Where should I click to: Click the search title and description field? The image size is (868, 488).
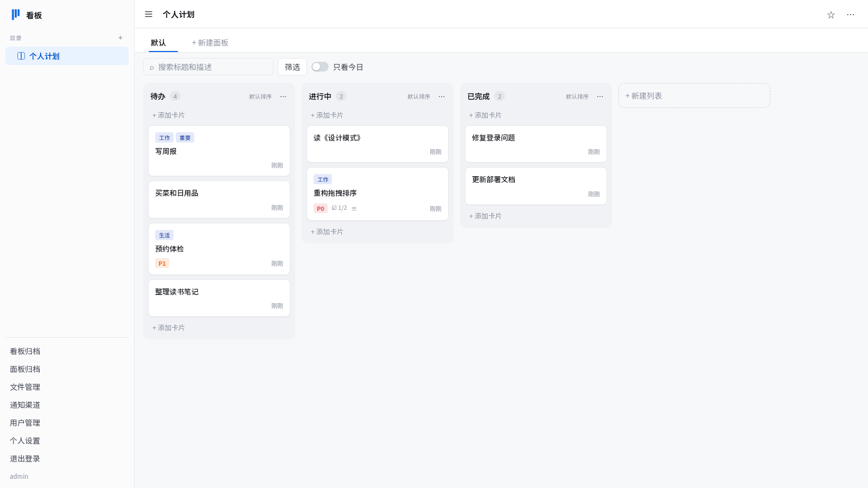[208, 67]
